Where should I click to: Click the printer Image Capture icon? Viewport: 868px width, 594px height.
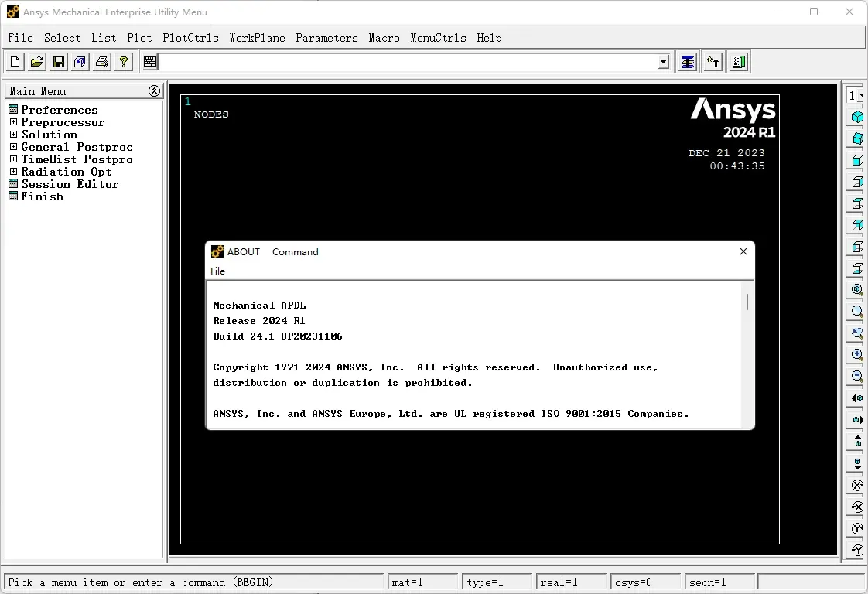tap(102, 61)
